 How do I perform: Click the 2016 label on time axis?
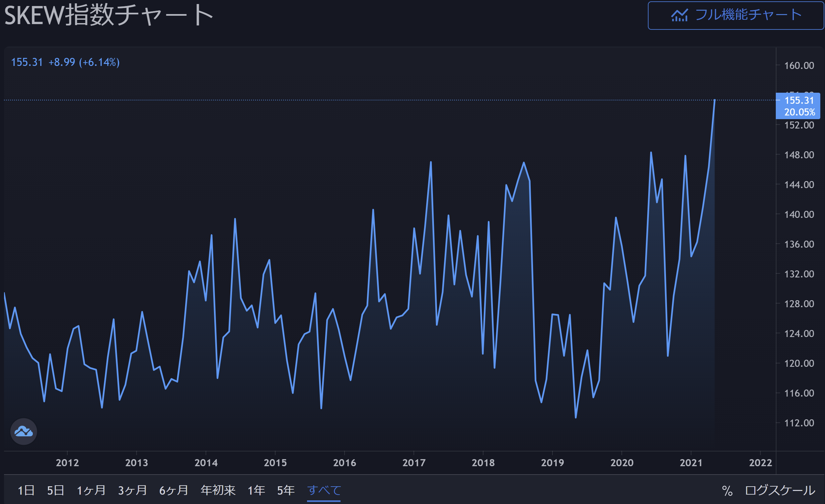click(344, 463)
